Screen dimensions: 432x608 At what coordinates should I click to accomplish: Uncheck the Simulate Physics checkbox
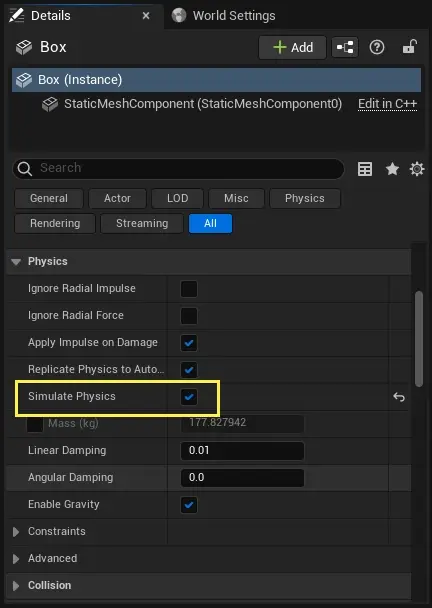pos(189,397)
